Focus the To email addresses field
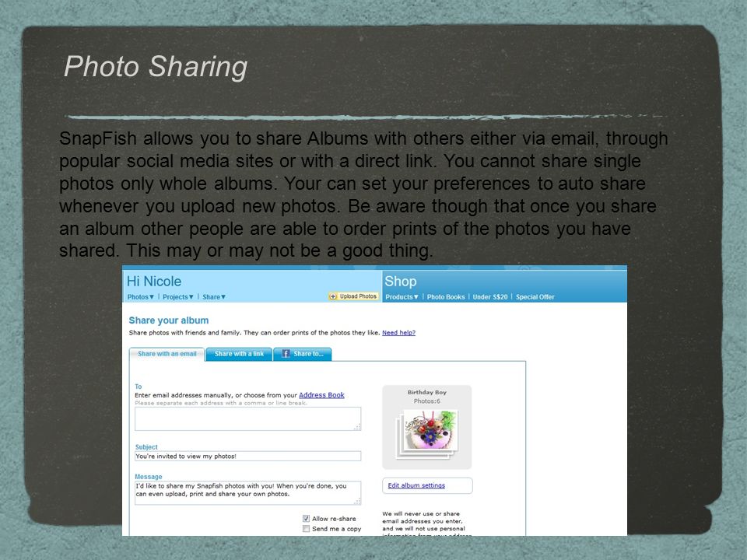This screenshot has height=560, width=747. pyautogui.click(x=247, y=419)
